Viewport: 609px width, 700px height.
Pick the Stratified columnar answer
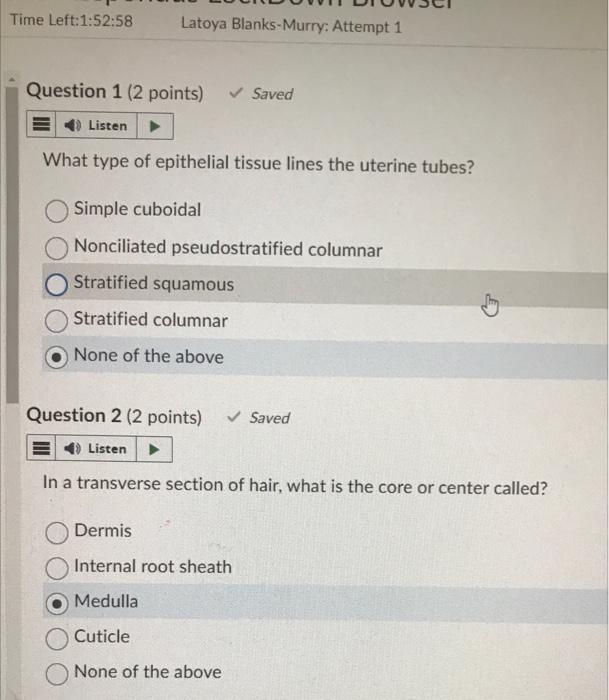point(56,321)
